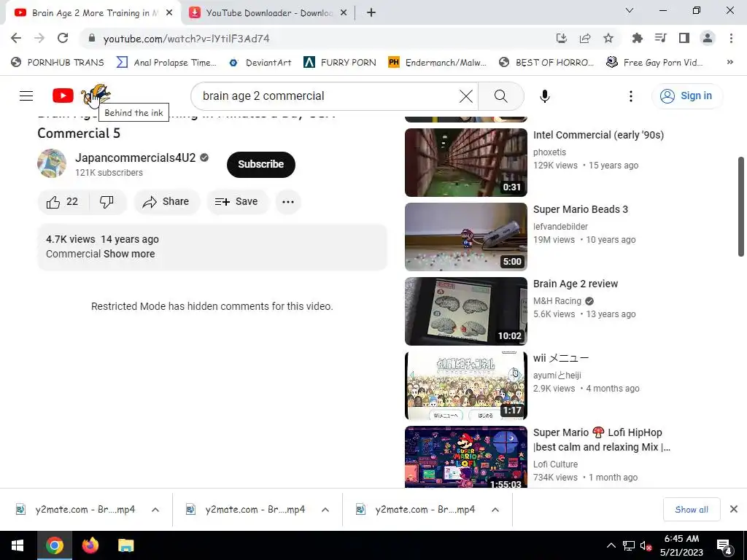This screenshot has height=560, width=747.
Task: Open the Brain Age 2 review thumbnail
Action: click(466, 311)
